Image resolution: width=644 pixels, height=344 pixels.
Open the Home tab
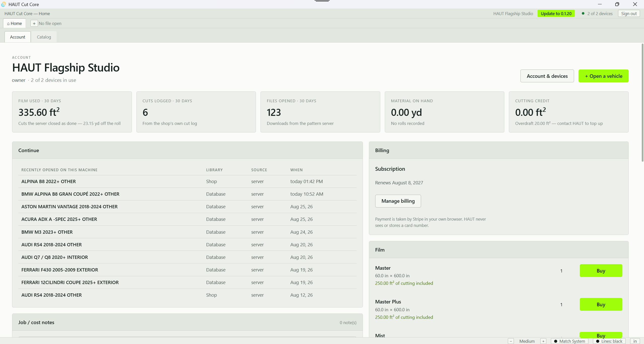point(15,23)
